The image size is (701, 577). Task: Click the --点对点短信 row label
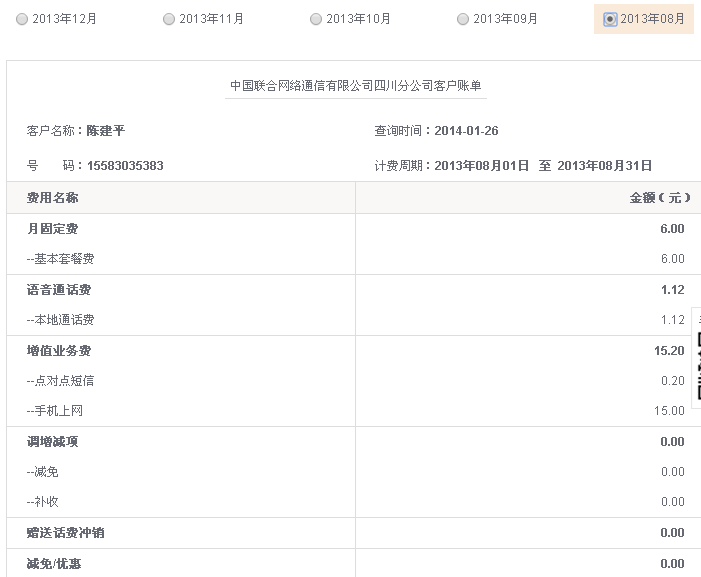[60, 380]
